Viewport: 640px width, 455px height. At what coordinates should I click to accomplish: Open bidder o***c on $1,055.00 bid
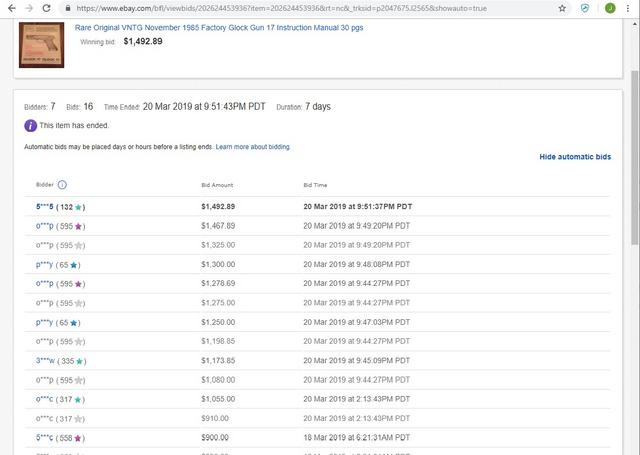44,399
